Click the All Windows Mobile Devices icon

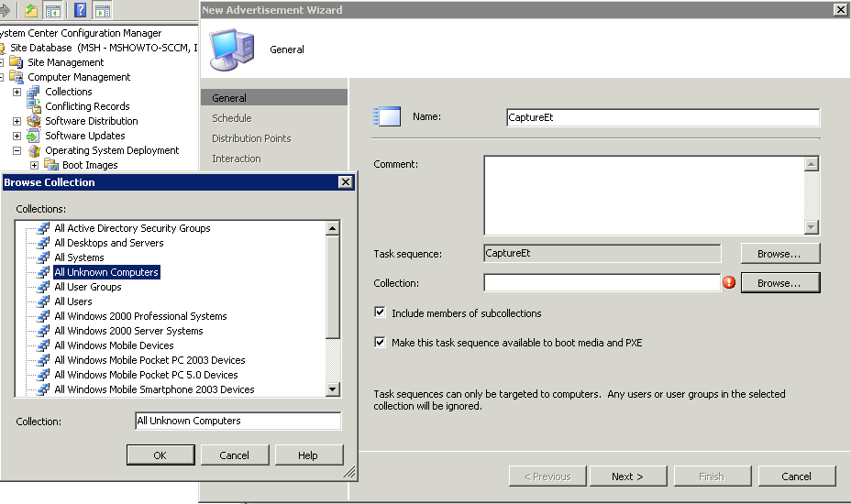click(43, 345)
